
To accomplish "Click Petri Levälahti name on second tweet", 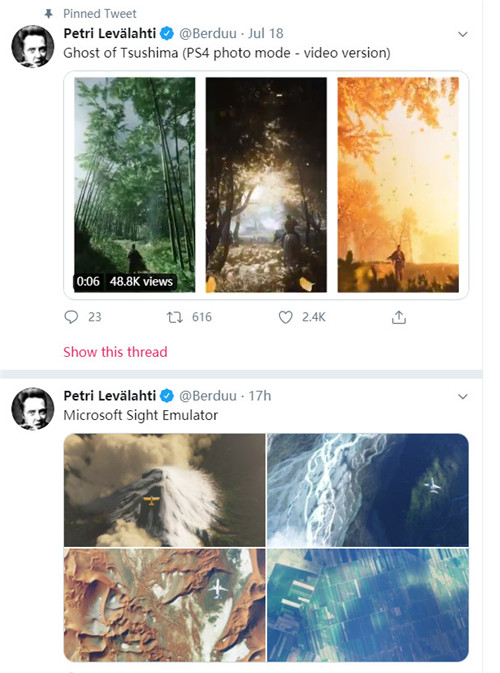I will pyautogui.click(x=109, y=396).
